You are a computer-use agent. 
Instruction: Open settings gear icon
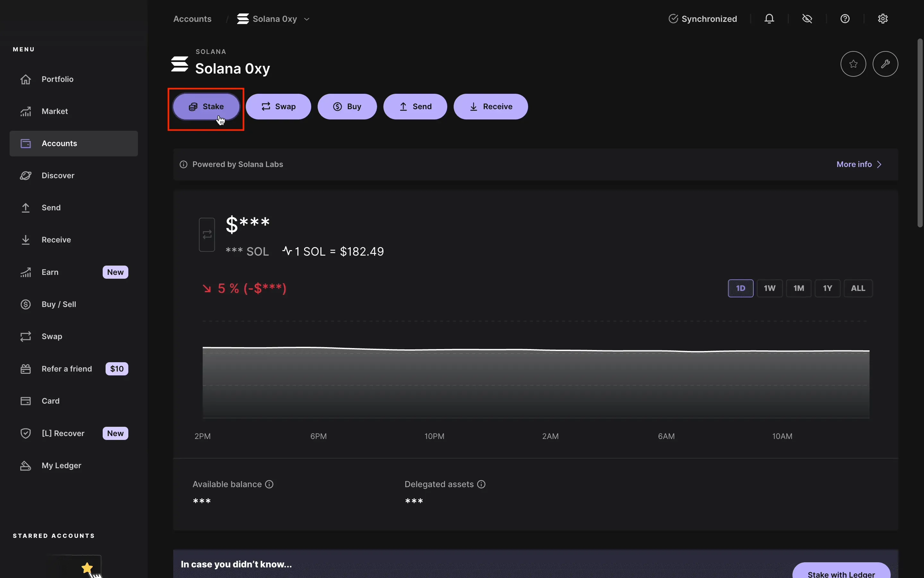pos(883,19)
